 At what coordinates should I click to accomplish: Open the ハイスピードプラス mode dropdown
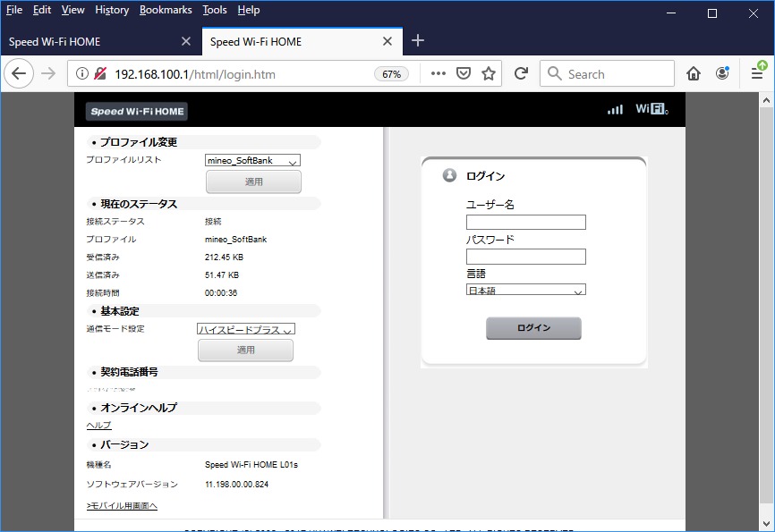246,329
